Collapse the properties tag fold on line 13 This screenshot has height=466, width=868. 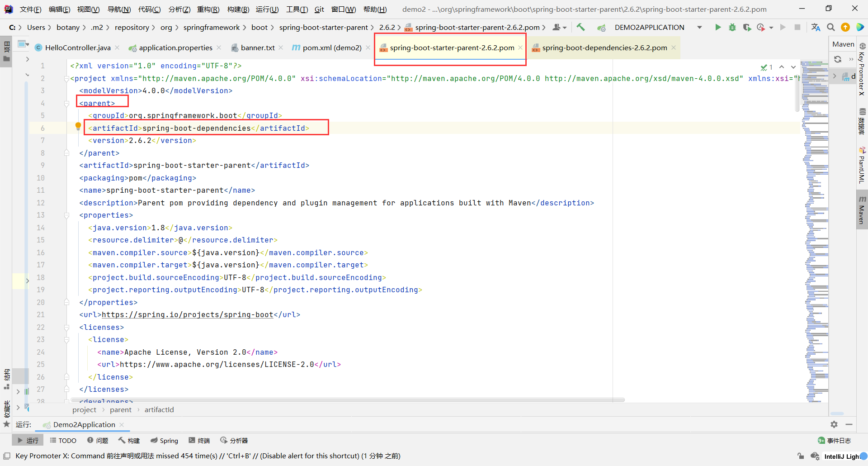point(66,215)
